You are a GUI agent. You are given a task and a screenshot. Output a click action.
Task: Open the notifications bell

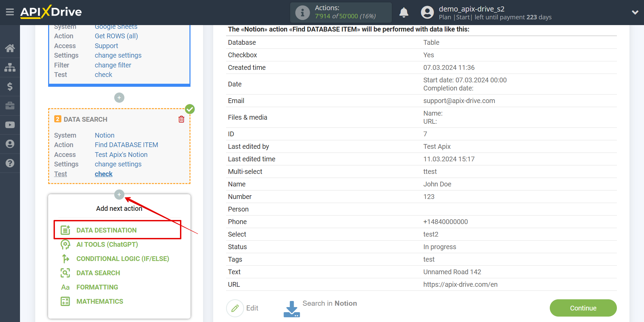click(404, 13)
